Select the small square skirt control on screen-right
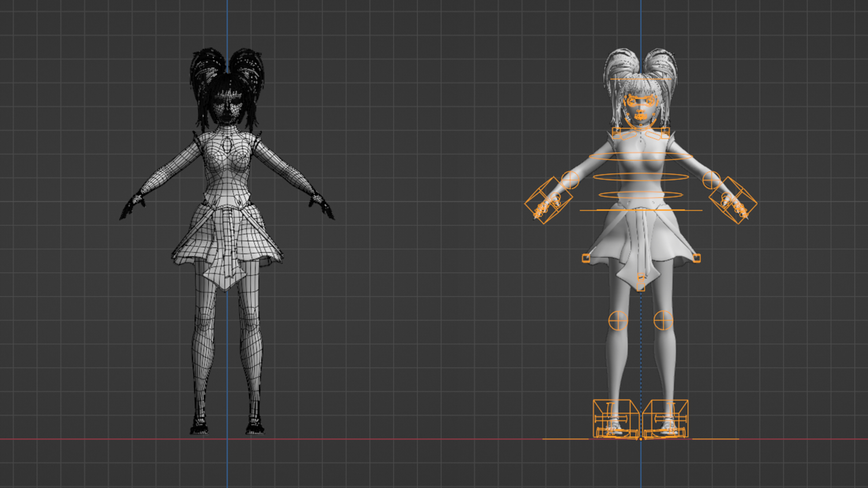The height and width of the screenshot is (488, 868). tap(697, 258)
